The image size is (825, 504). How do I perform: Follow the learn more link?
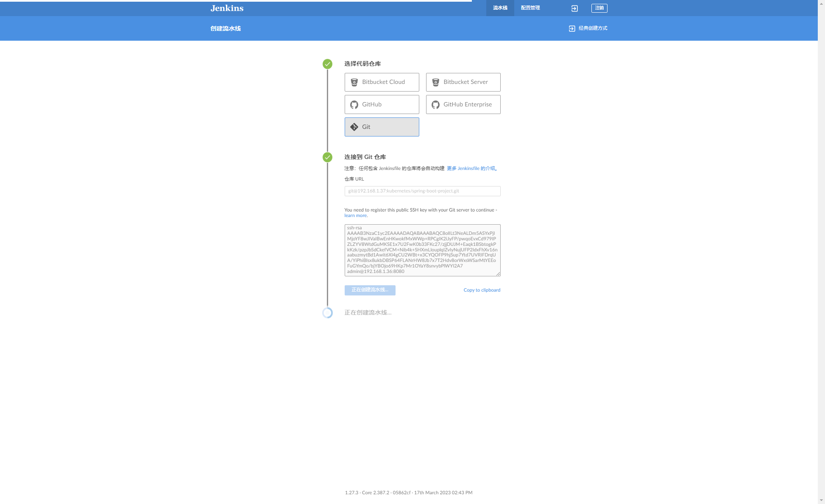(356, 216)
